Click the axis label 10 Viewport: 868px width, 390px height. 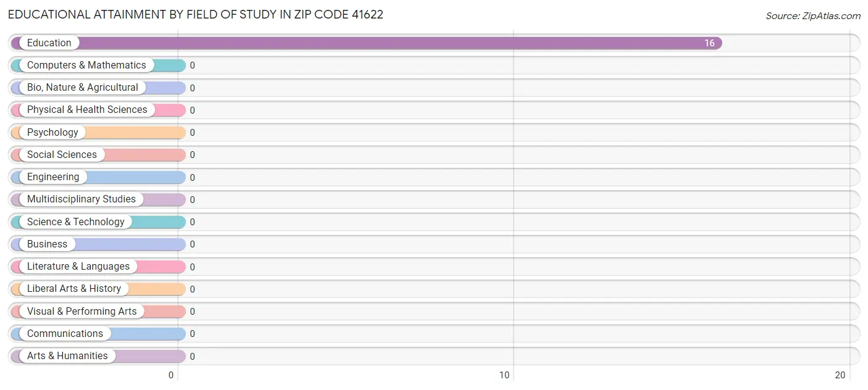[x=504, y=375]
